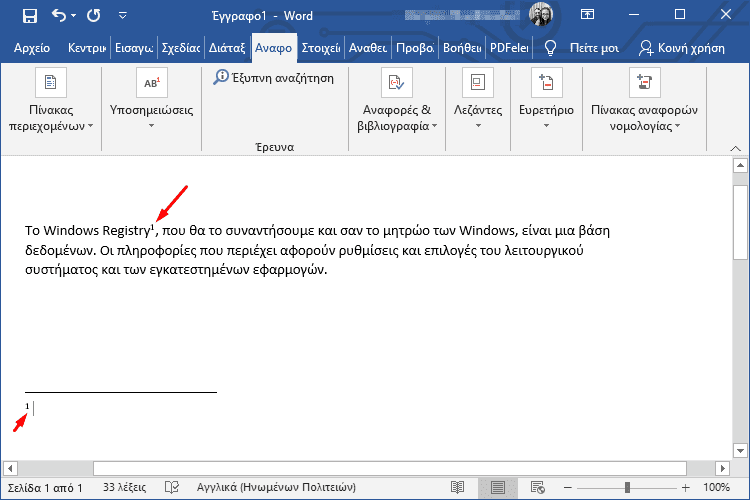Viewport: 750px width, 500px height.
Task: Click the horizontal scrollbar left arrow
Action: (10, 468)
